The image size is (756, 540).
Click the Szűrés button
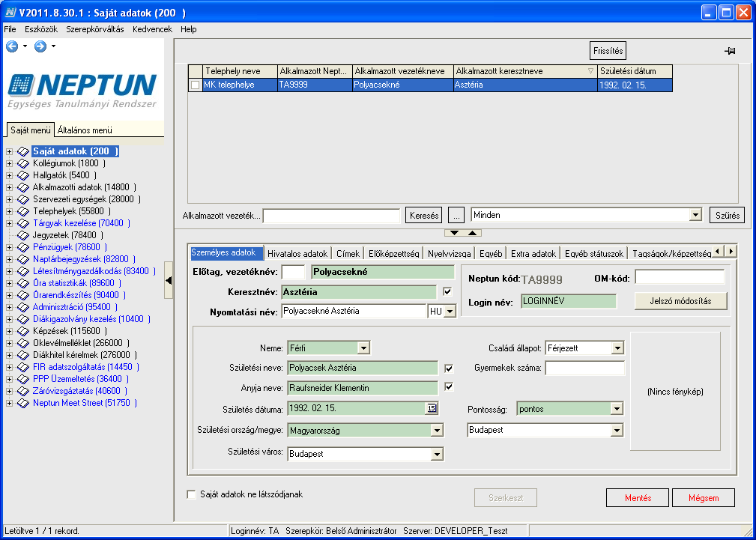(727, 216)
